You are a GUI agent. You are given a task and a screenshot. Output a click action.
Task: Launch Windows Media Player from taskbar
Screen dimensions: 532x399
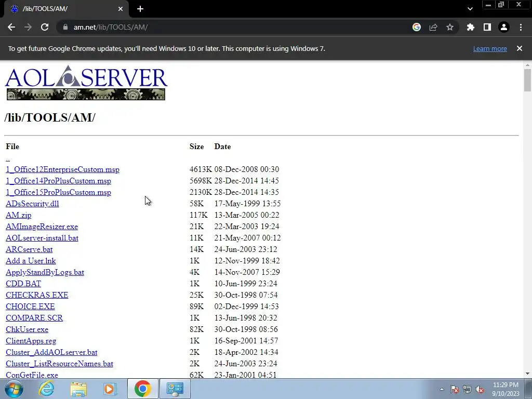[110, 389]
